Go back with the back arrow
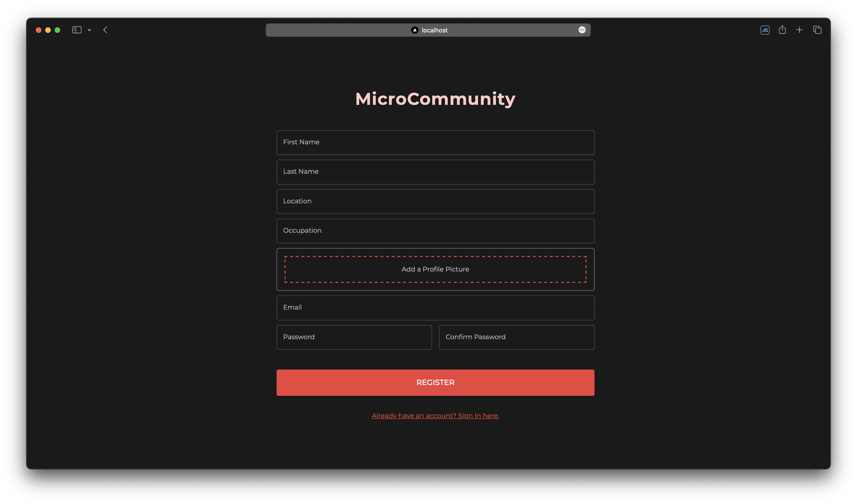The image size is (857, 504). click(x=105, y=30)
